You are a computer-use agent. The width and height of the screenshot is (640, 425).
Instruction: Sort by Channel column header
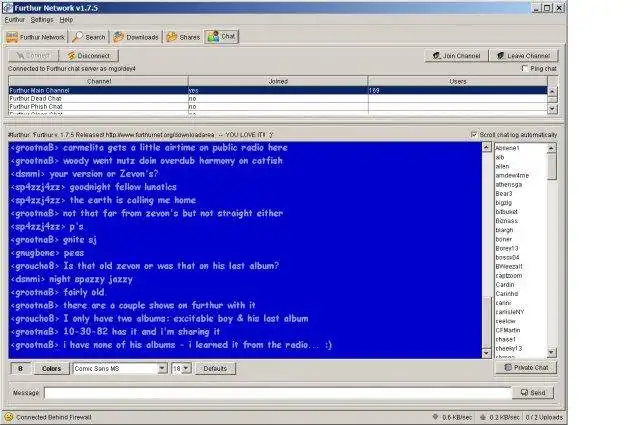pyautogui.click(x=98, y=81)
